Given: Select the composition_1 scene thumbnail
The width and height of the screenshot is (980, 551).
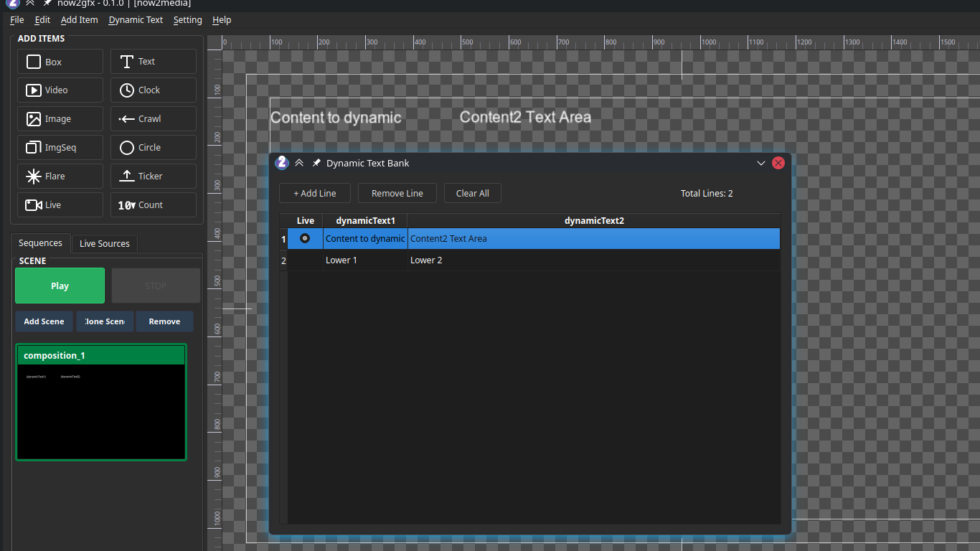Looking at the screenshot, I should point(101,402).
